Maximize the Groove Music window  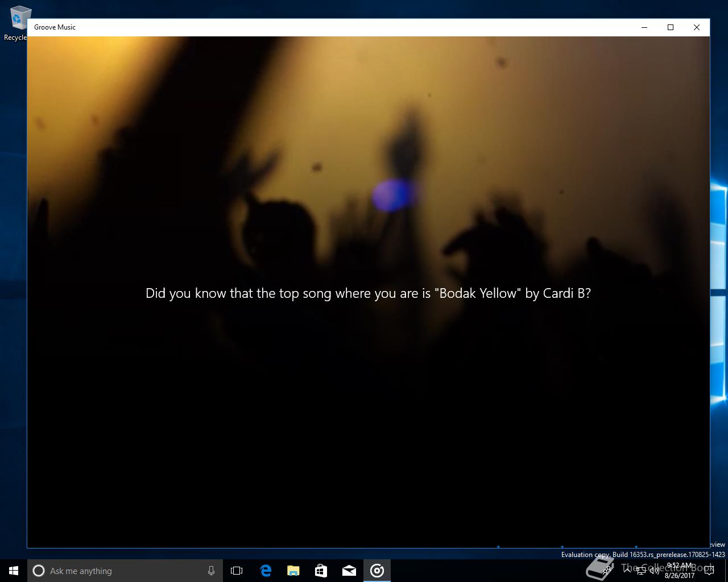point(671,27)
